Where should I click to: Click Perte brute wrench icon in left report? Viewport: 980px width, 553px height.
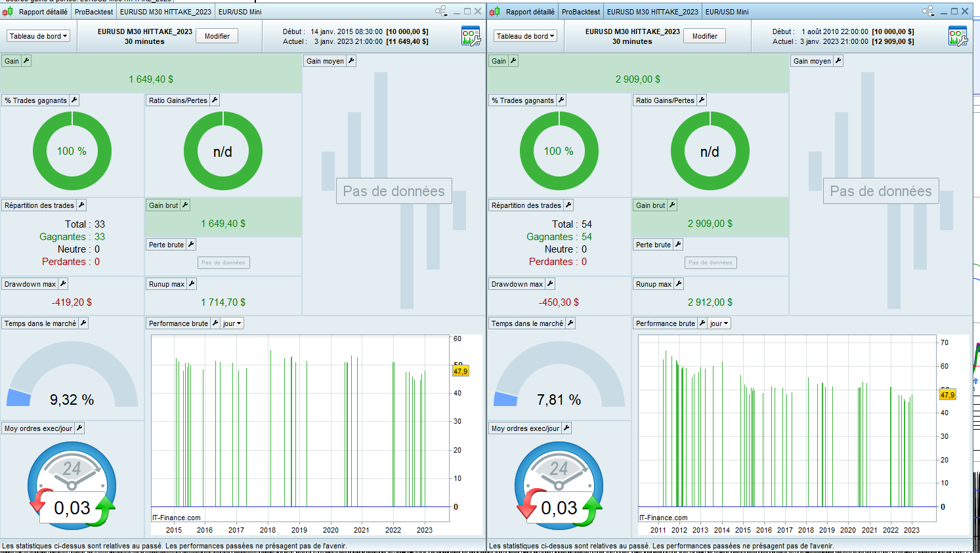pos(191,245)
